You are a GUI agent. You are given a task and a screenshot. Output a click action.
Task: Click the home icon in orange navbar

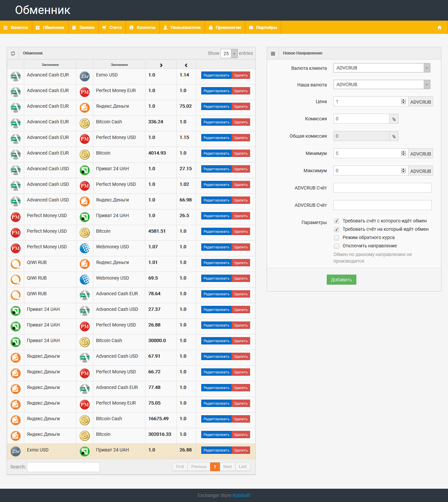[x=439, y=28]
